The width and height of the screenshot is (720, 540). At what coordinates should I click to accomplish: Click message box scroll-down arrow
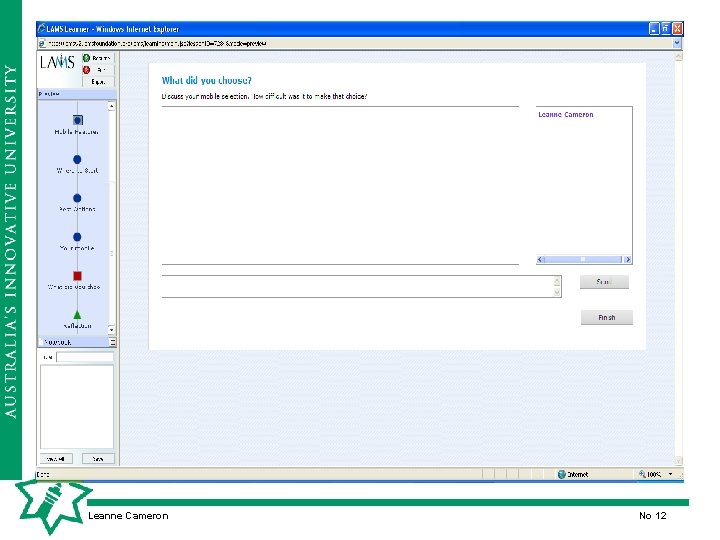pyautogui.click(x=557, y=292)
